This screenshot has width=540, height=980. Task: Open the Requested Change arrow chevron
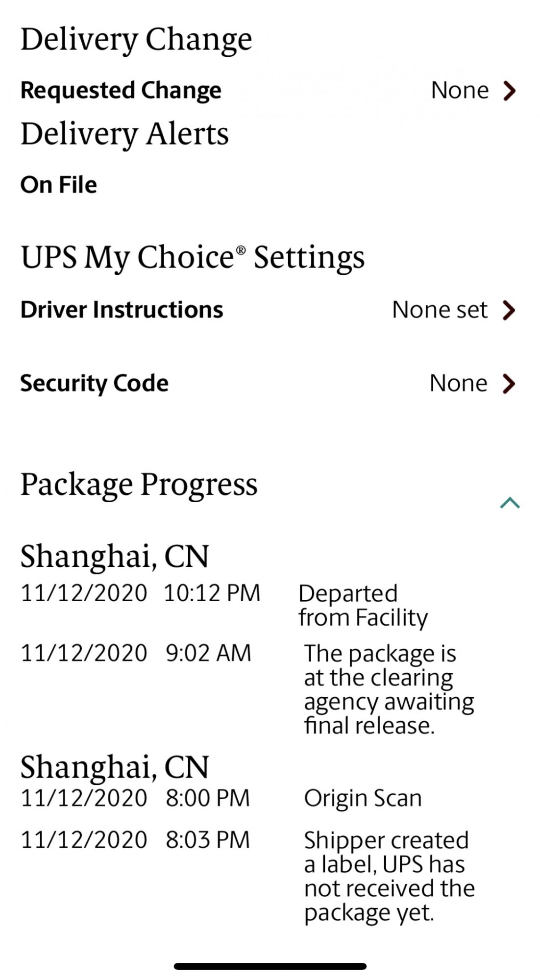point(510,91)
